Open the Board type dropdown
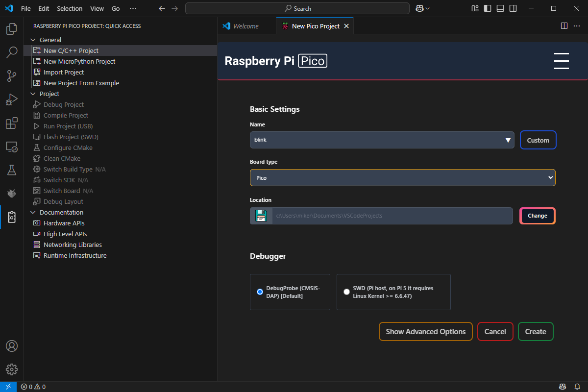The height and width of the screenshot is (392, 588). coord(402,178)
